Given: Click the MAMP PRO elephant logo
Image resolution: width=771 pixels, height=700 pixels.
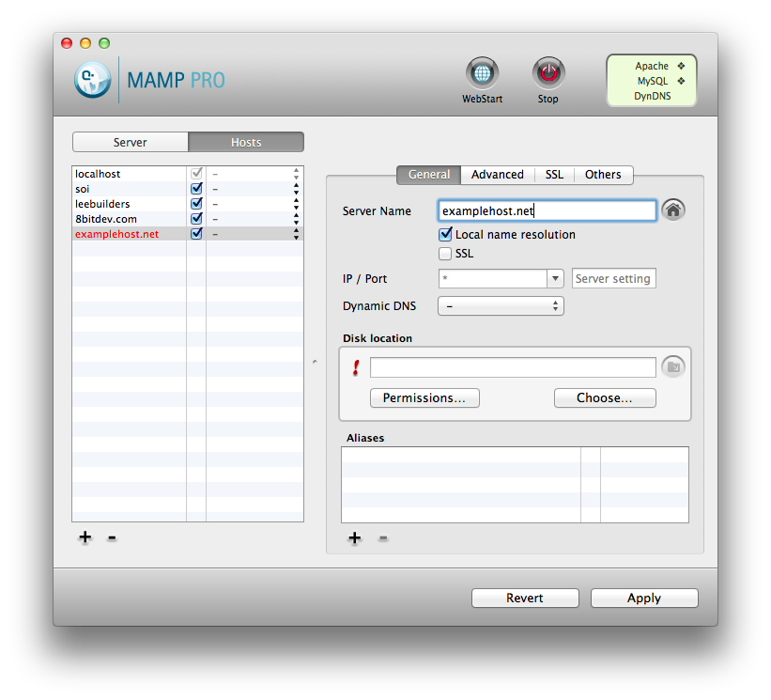Looking at the screenshot, I should click(93, 80).
